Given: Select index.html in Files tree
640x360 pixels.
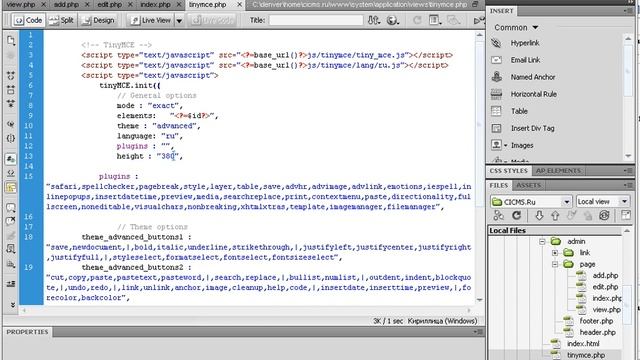Looking at the screenshot, I should click(x=583, y=344).
